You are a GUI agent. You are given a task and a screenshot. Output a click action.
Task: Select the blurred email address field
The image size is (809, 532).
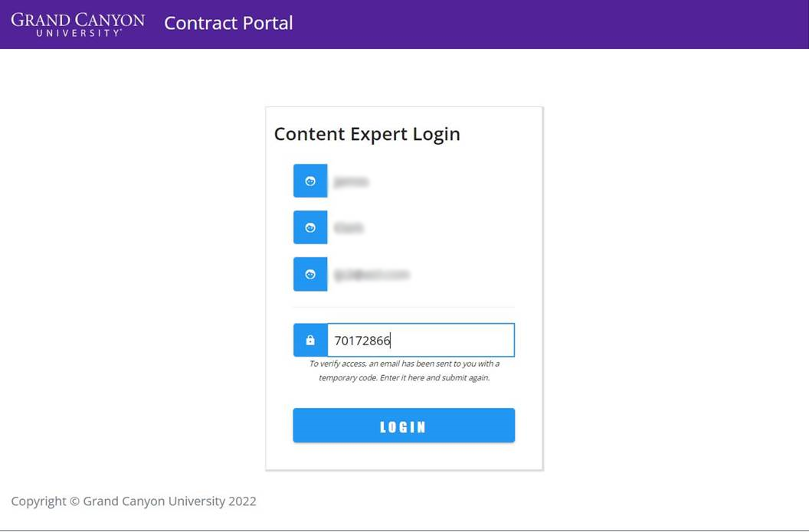pyautogui.click(x=421, y=274)
